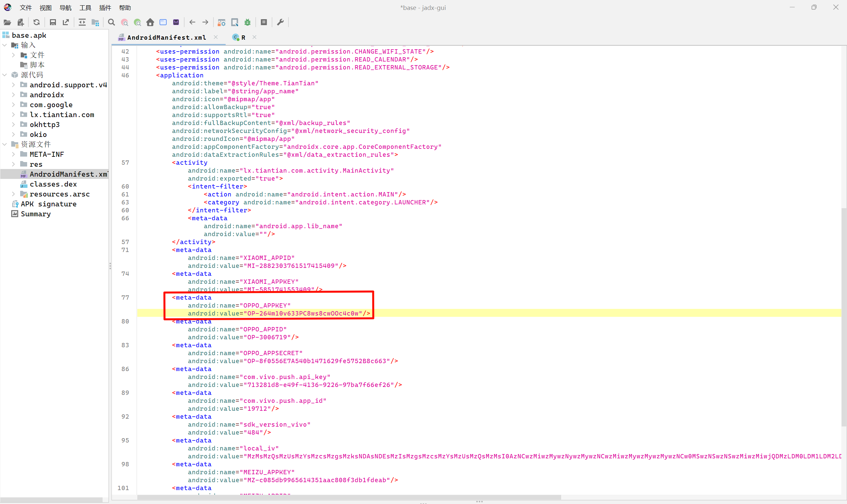This screenshot has height=504, width=847.
Task: Go to main activity home icon
Action: (150, 22)
